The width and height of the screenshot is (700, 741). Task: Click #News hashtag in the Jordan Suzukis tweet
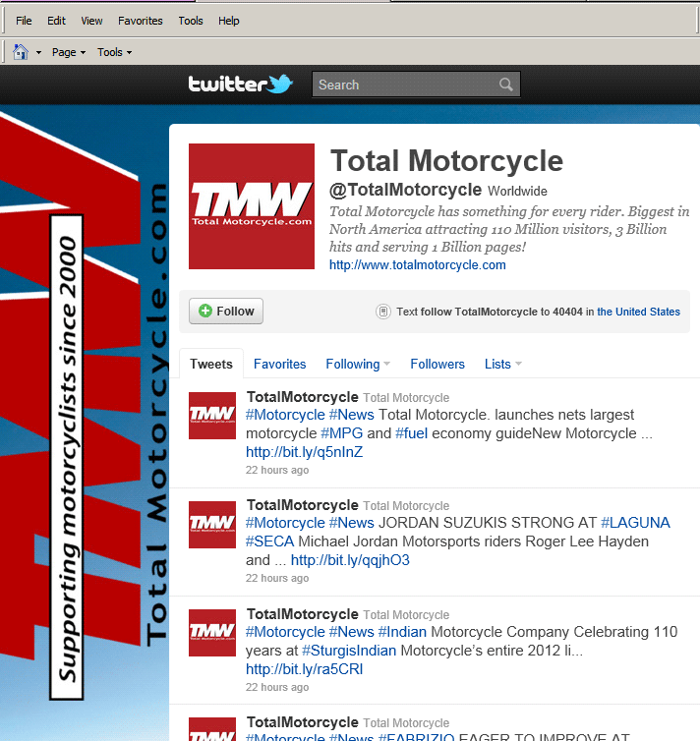[x=352, y=523]
